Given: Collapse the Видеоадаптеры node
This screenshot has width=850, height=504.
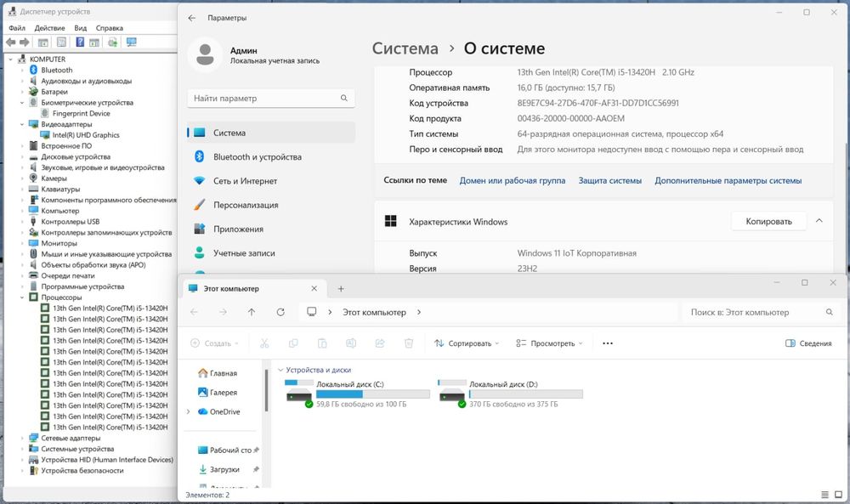Looking at the screenshot, I should (x=22, y=124).
